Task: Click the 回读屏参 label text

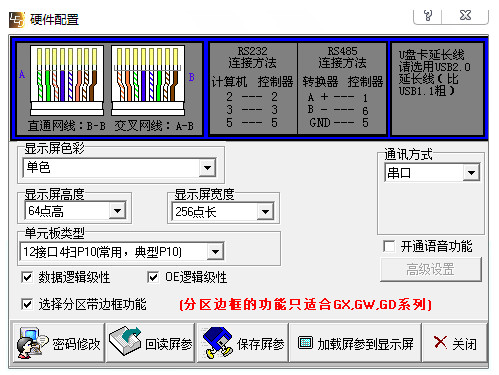Action: point(169,344)
